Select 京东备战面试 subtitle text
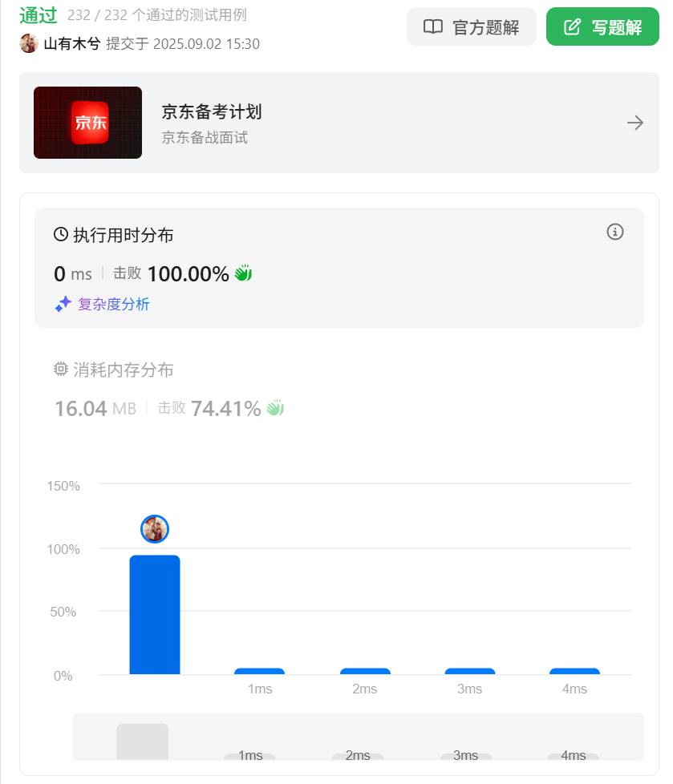Screen dimensions: 673x784 [205, 138]
